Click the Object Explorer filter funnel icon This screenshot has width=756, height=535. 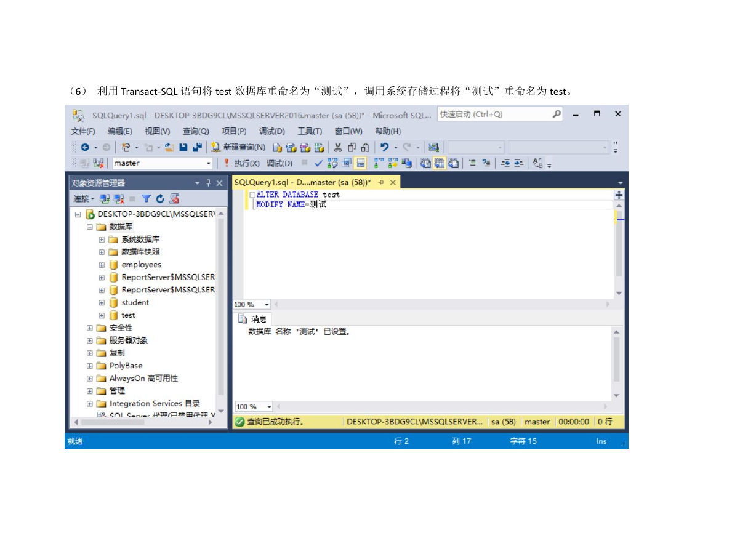pyautogui.click(x=146, y=198)
